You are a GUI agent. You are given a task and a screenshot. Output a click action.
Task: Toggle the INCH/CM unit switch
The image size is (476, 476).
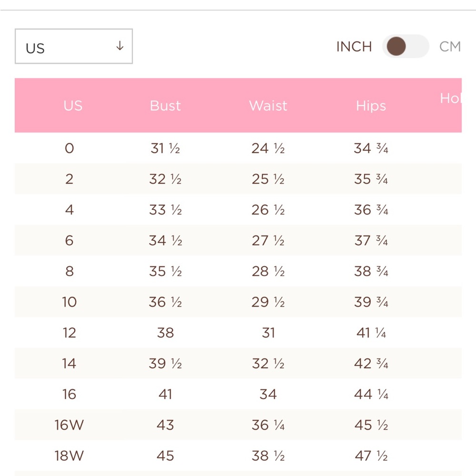[405, 47]
